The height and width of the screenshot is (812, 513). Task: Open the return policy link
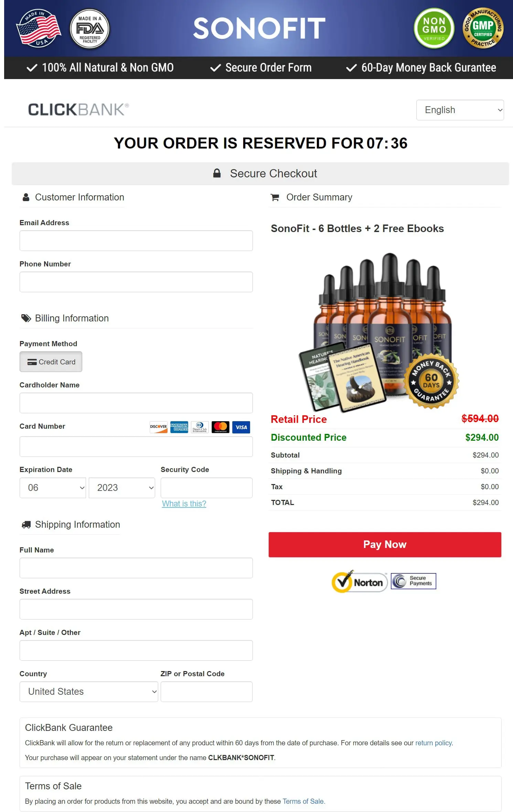click(434, 743)
